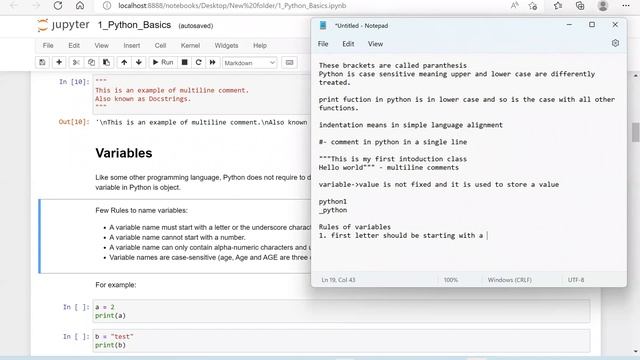Select the docstring code cell In [10]
This screenshot has height=360, width=640.
(x=202, y=94)
